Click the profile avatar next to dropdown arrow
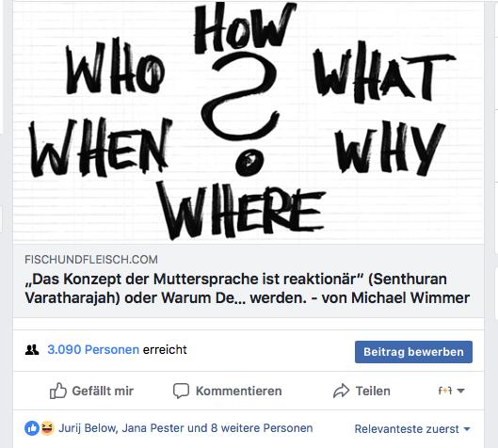Viewport: 498px width, 448px height. tap(445, 391)
